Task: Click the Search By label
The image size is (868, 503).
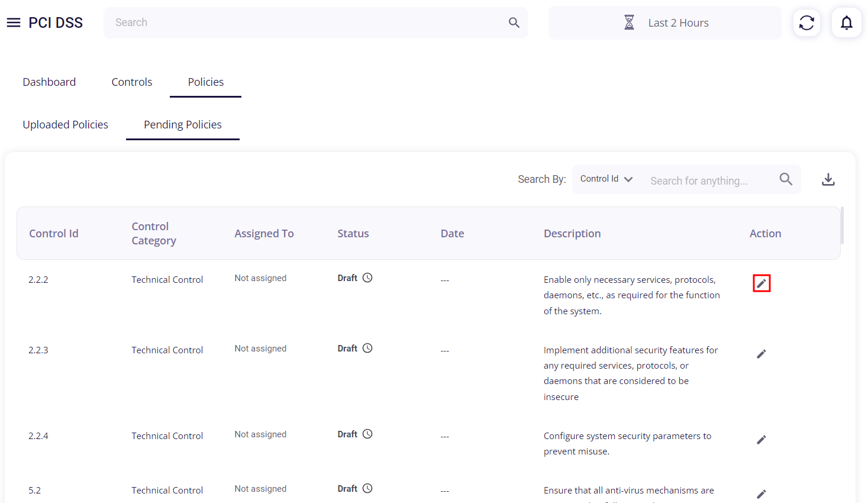Action: point(542,179)
